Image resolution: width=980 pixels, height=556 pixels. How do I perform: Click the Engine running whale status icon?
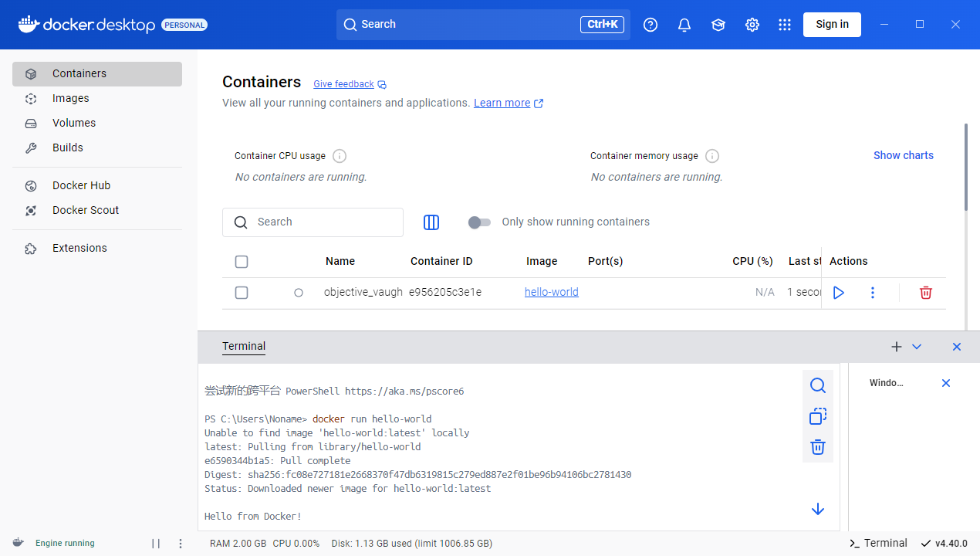point(19,543)
